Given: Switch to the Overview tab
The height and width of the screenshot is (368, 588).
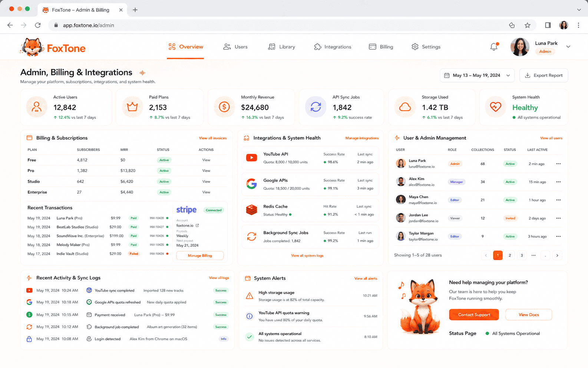Looking at the screenshot, I should click(185, 47).
